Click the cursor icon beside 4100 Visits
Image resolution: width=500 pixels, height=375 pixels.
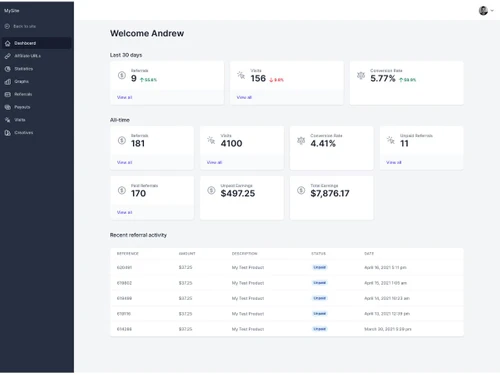[x=211, y=140]
